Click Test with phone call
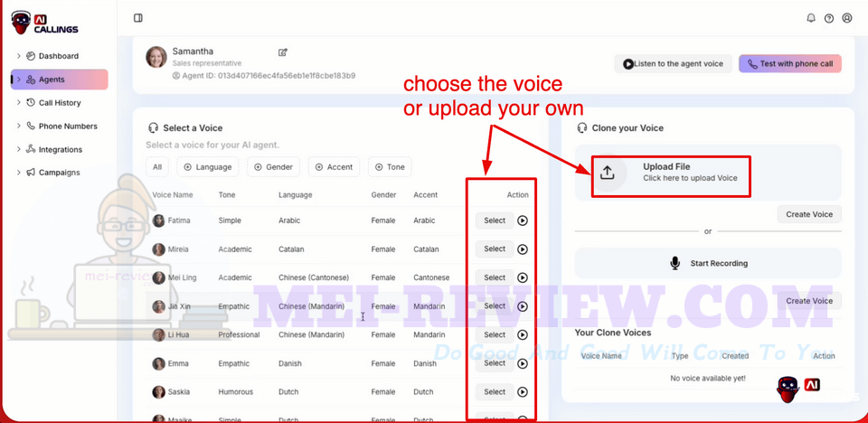Image resolution: width=868 pixels, height=423 pixels. (x=790, y=63)
